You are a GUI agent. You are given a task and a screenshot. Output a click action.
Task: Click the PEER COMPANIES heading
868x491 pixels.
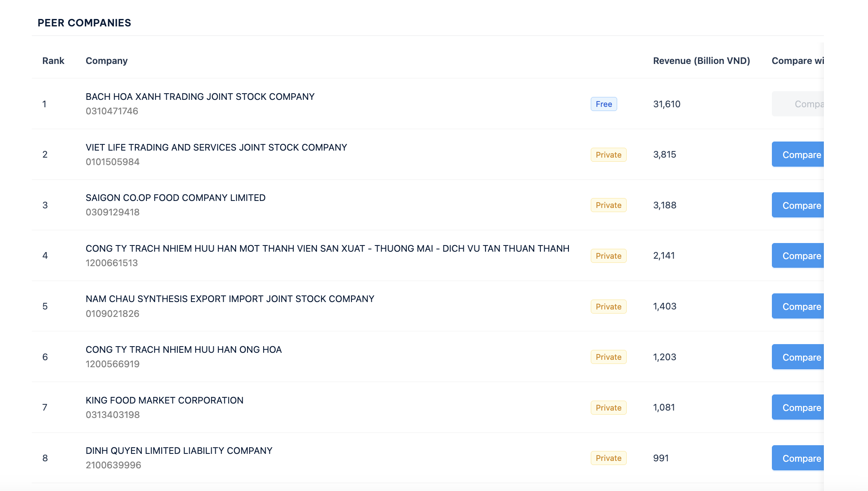click(x=84, y=23)
